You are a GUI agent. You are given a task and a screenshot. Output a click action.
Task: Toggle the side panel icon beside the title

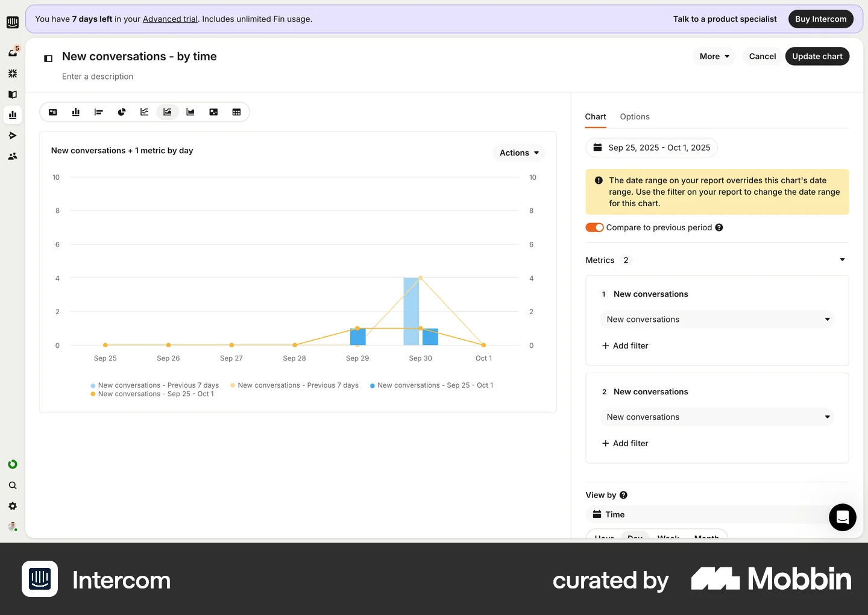48,58
